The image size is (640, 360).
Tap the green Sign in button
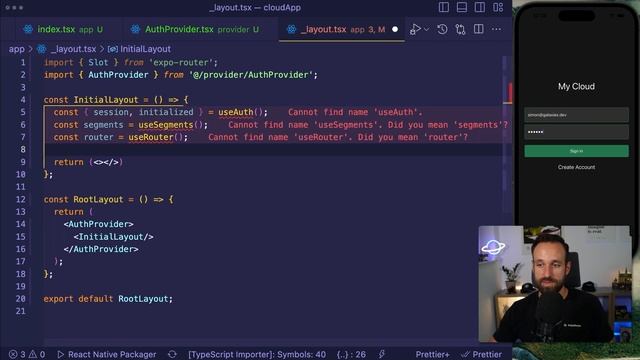(x=576, y=151)
